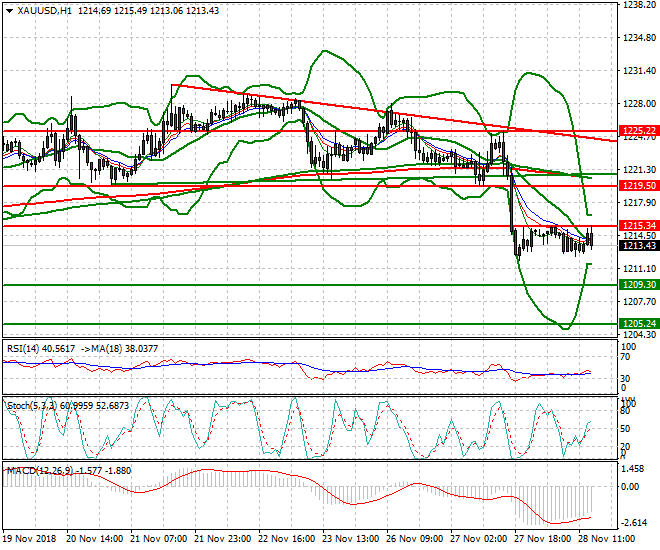Select the 1209.30 green support label
The image size is (660, 550).
(x=639, y=285)
